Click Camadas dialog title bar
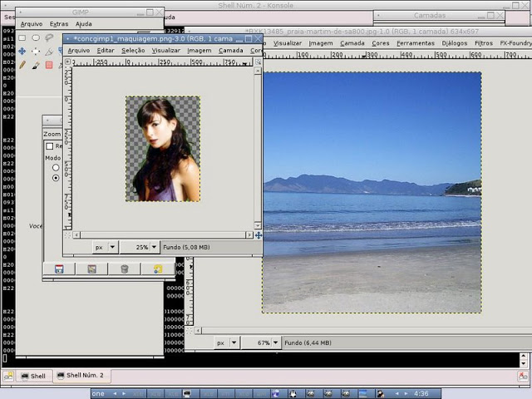532x399 pixels. pyautogui.click(x=439, y=15)
